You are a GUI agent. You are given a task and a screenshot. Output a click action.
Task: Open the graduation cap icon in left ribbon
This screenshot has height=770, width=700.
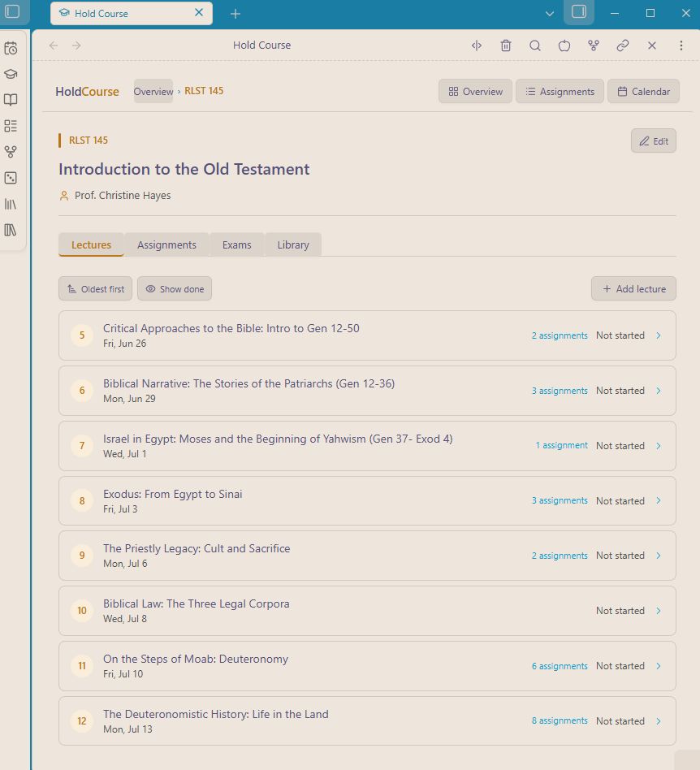(x=11, y=74)
